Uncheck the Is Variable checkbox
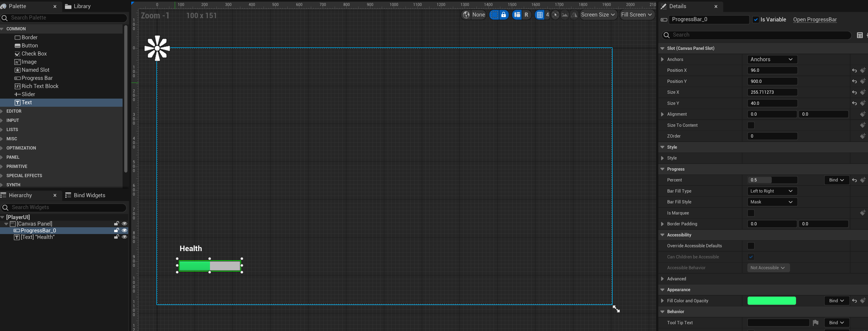This screenshot has width=868, height=331. pos(755,20)
